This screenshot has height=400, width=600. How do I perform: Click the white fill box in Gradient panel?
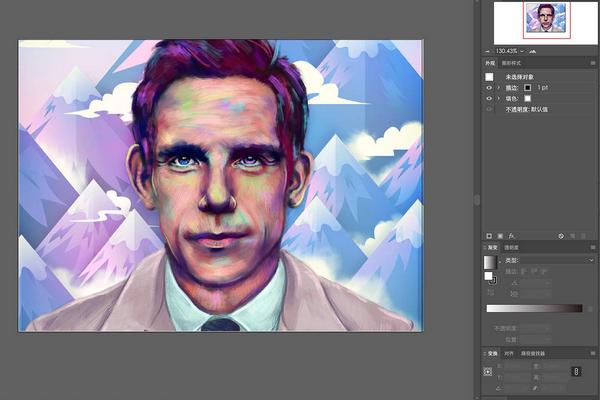coord(488,276)
